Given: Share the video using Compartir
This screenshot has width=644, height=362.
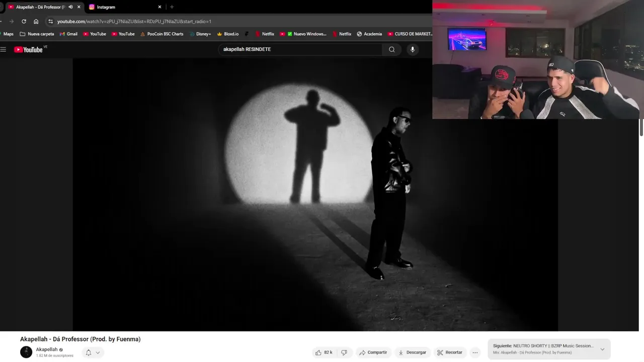Looking at the screenshot, I should [x=373, y=352].
